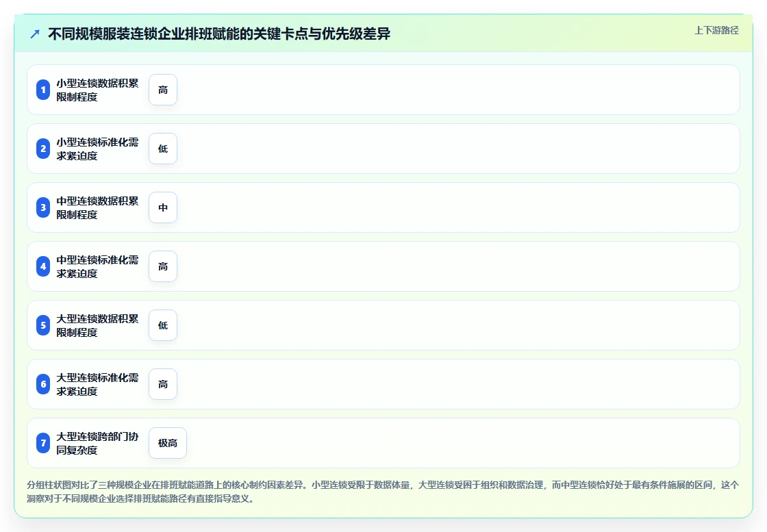Click the text 大型连锁跨部门协同复杂度
This screenshot has width=767, height=532.
pos(97,443)
